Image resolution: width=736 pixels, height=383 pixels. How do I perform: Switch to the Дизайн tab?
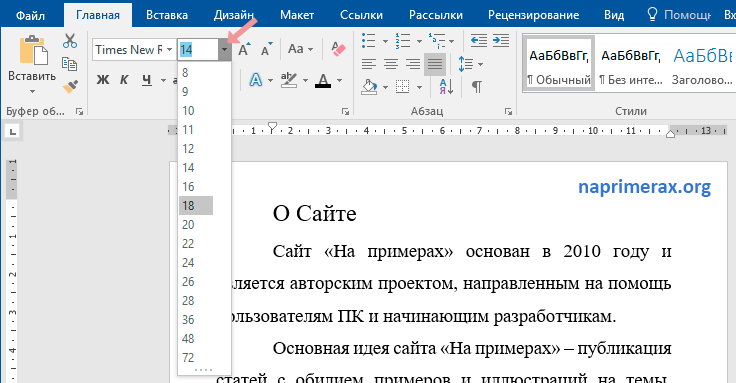coord(234,15)
